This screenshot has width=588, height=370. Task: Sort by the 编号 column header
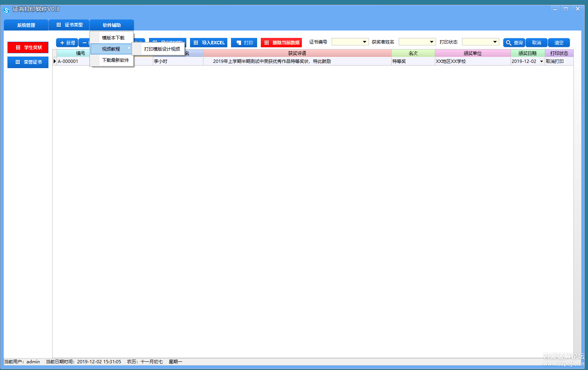[x=81, y=53]
